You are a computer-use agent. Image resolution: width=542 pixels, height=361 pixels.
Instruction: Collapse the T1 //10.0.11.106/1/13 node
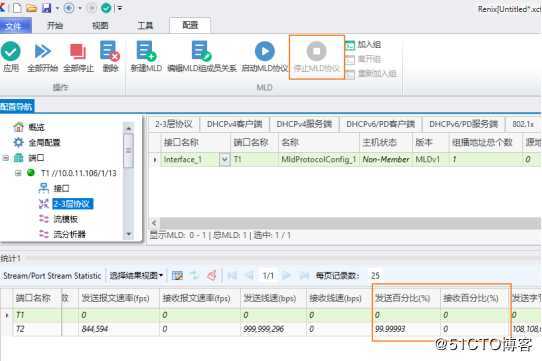click(18, 173)
